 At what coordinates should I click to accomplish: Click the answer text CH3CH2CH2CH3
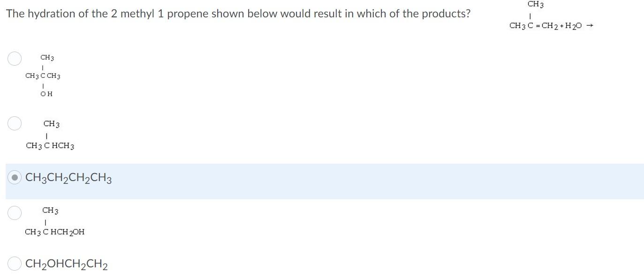(68, 178)
